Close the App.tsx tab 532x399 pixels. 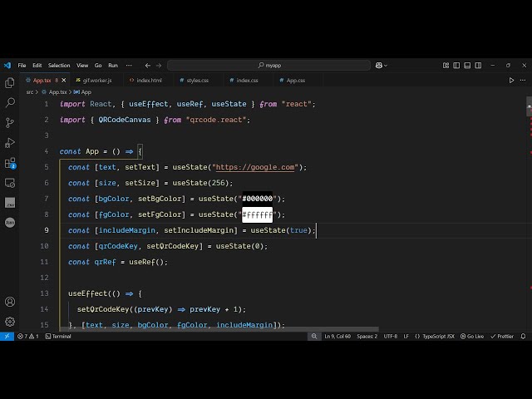pyautogui.click(x=64, y=81)
